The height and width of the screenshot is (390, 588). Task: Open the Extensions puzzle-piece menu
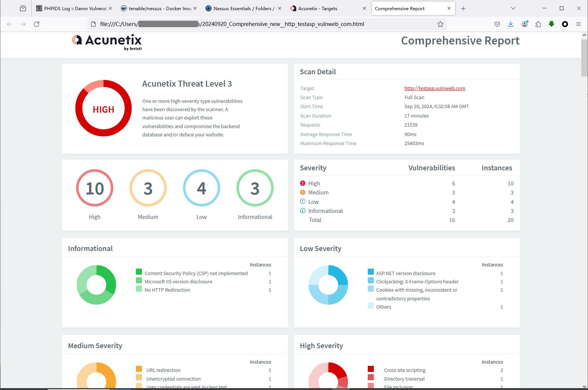coord(538,24)
